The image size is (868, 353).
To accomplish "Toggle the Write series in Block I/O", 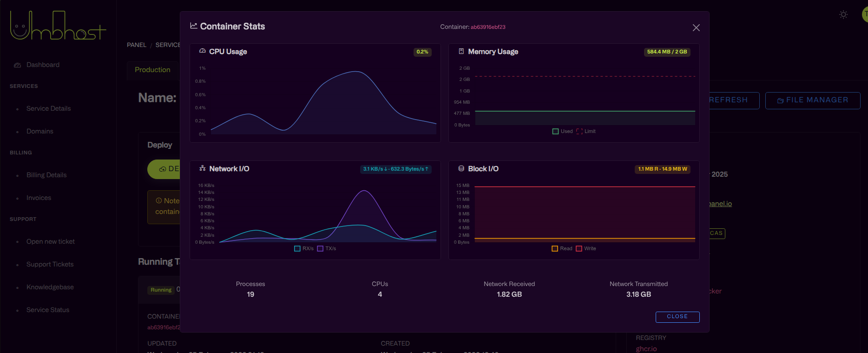I will [579, 249].
